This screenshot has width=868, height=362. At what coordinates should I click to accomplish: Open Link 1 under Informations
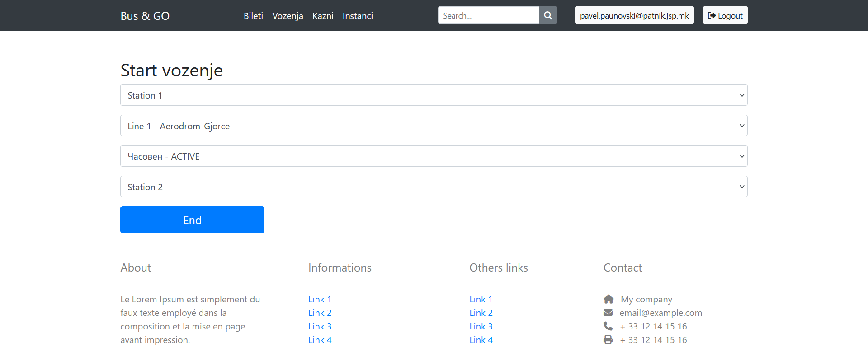[320, 299]
